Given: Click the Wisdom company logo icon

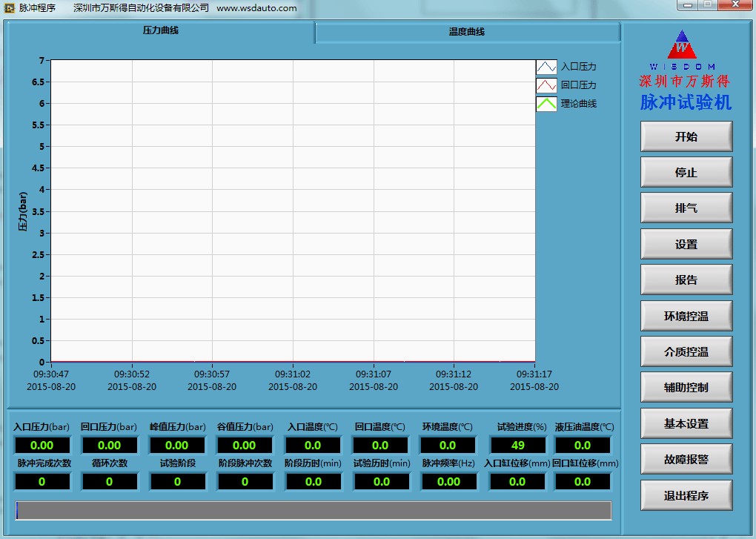Looking at the screenshot, I should 682,46.
